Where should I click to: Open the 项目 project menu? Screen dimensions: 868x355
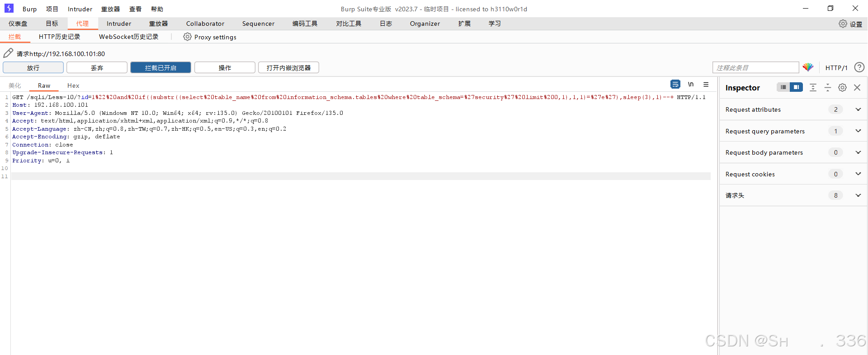tap(52, 9)
